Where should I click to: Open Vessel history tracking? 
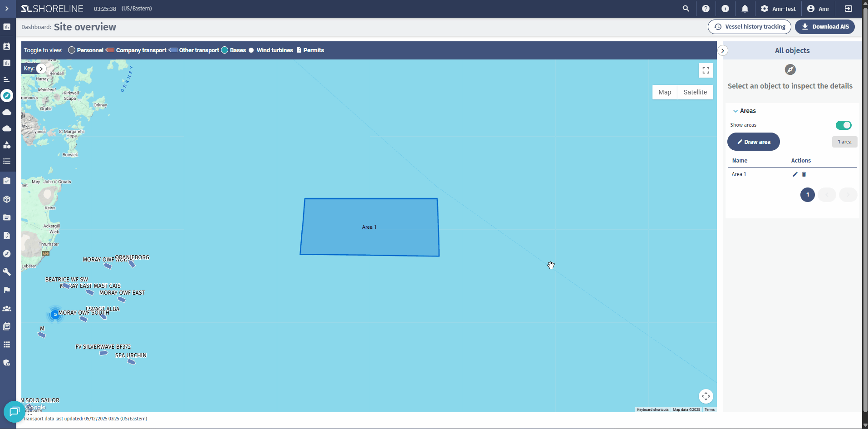pyautogui.click(x=749, y=27)
